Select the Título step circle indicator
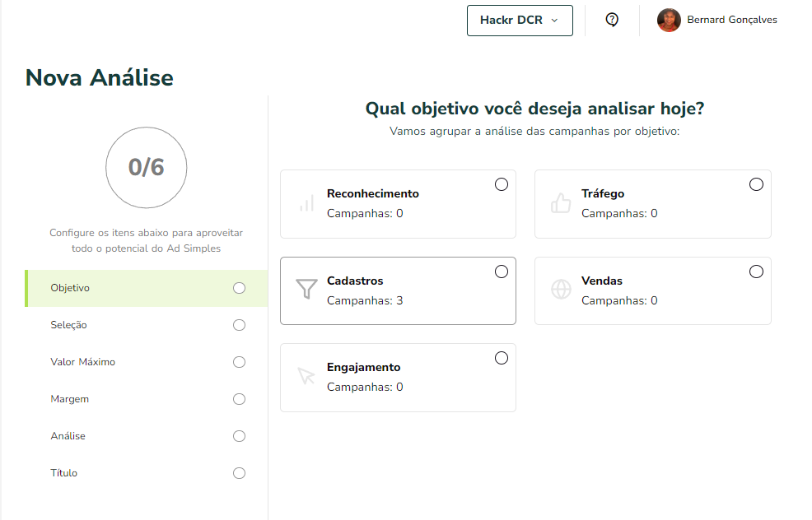Image resolution: width=812 pixels, height=520 pixels. coord(239,473)
